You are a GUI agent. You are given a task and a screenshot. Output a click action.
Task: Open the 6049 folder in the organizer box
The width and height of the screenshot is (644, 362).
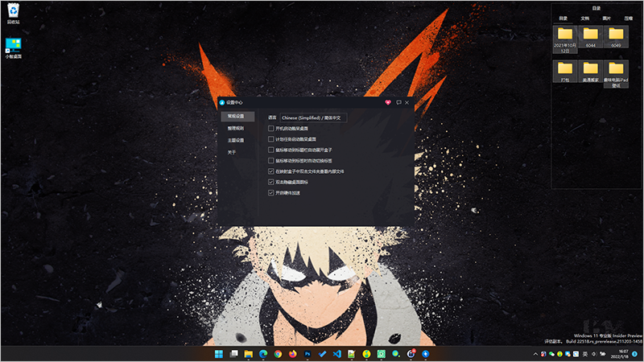(617, 36)
